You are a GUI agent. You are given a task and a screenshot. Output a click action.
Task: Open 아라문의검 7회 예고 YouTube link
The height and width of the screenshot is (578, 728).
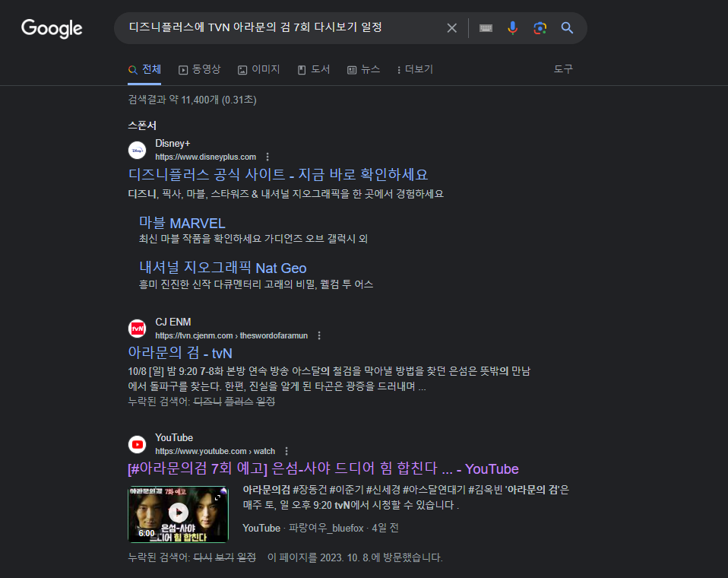323,468
